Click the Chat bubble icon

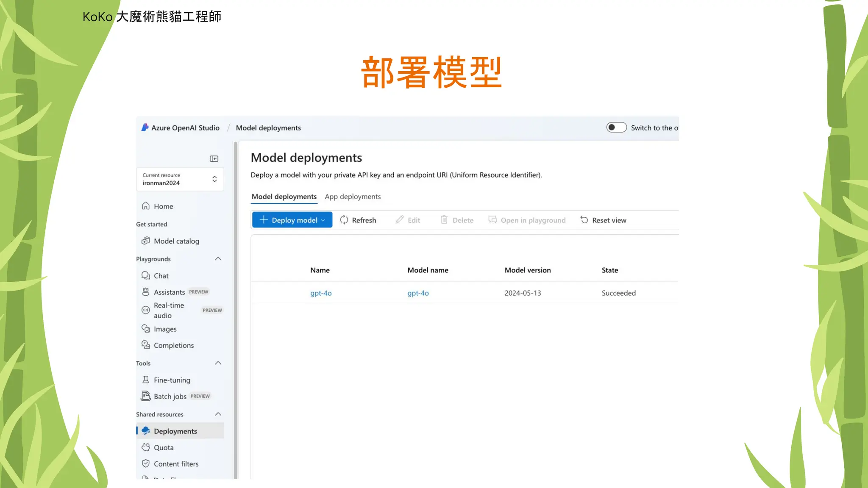tap(145, 275)
